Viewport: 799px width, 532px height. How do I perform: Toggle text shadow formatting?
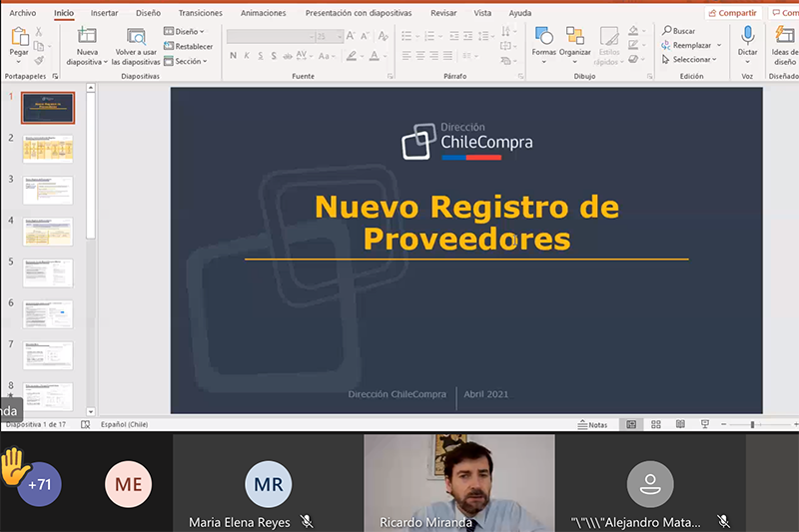[274, 56]
